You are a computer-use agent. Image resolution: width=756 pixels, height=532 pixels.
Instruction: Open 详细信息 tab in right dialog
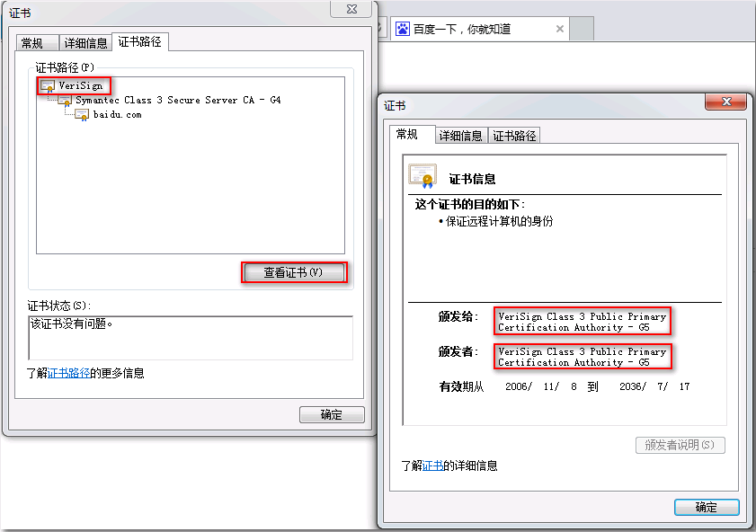461,136
